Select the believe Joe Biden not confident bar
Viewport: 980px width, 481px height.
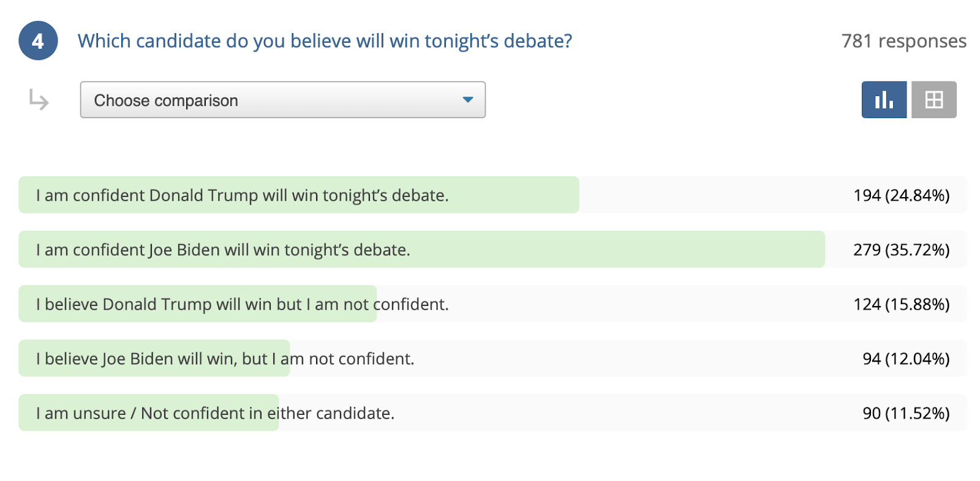coord(492,359)
